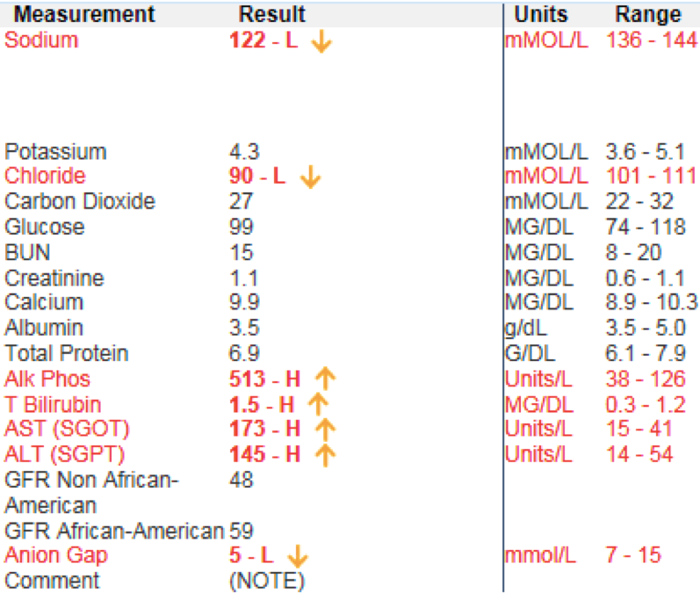700x593 pixels.
Task: Click the Glucose range 74 - 118
Action: tap(645, 228)
